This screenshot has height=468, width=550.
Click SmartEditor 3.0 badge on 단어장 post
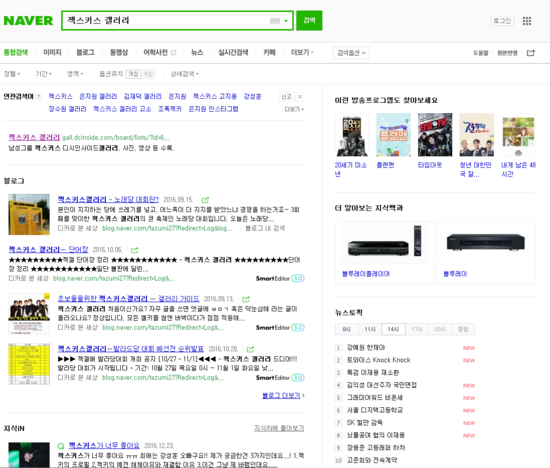click(280, 279)
